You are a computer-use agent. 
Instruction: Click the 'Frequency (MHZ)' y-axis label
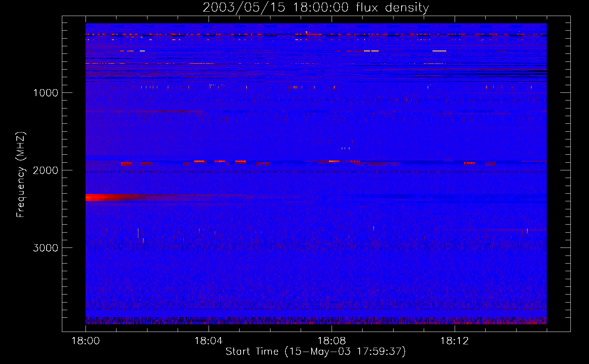coord(21,175)
